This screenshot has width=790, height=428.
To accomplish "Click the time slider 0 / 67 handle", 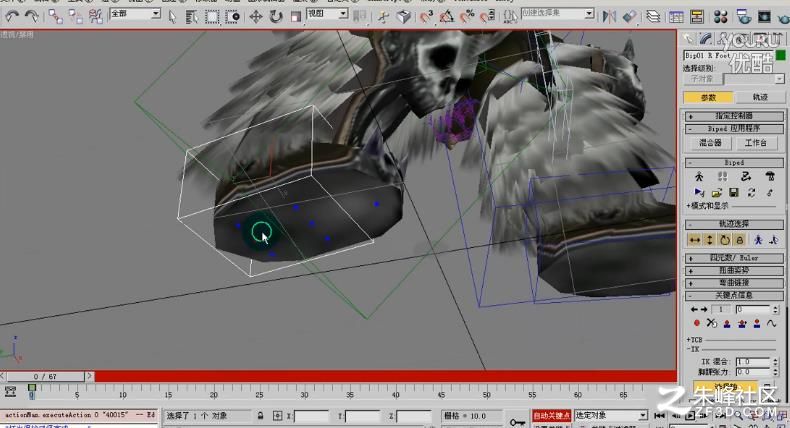I will [45, 376].
